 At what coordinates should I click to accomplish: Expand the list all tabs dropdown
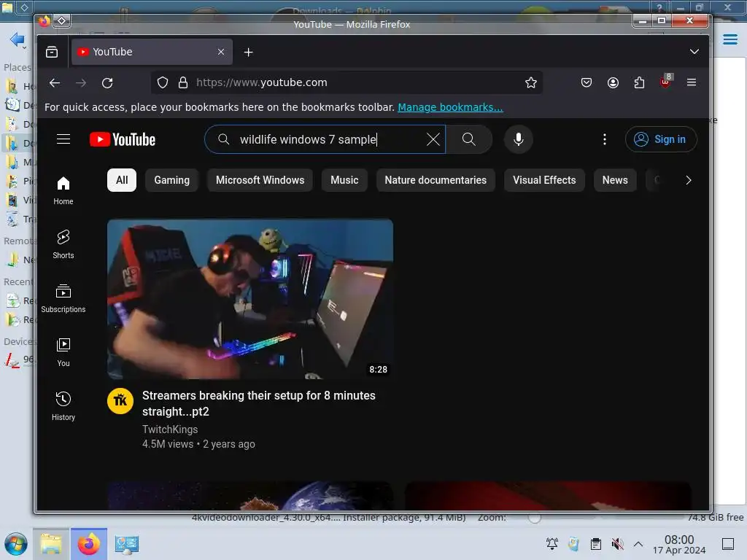pyautogui.click(x=694, y=52)
